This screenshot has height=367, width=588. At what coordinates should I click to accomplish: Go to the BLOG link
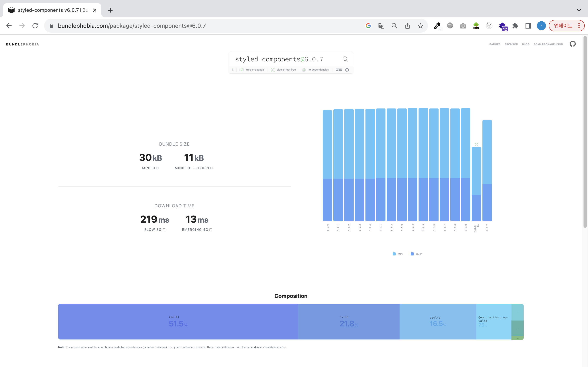click(x=525, y=44)
